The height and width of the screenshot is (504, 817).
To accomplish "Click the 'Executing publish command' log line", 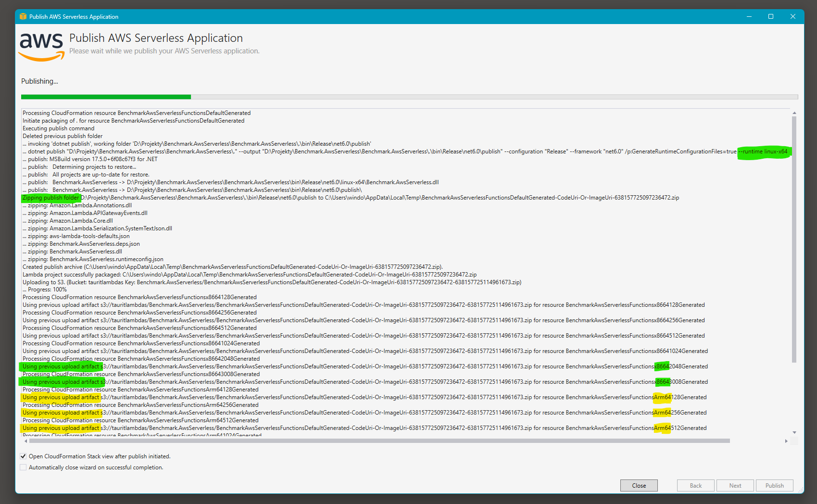I will [59, 128].
